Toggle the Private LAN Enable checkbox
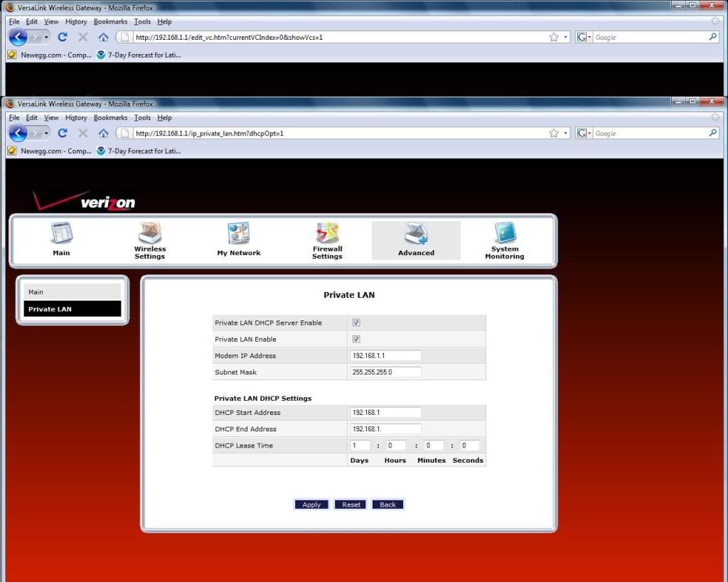728x582 pixels. tap(356, 339)
